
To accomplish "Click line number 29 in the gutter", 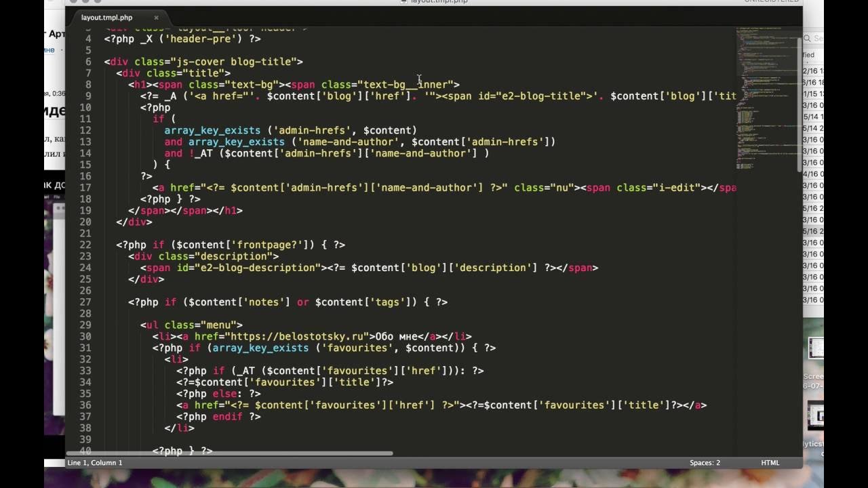I will pyautogui.click(x=85, y=325).
